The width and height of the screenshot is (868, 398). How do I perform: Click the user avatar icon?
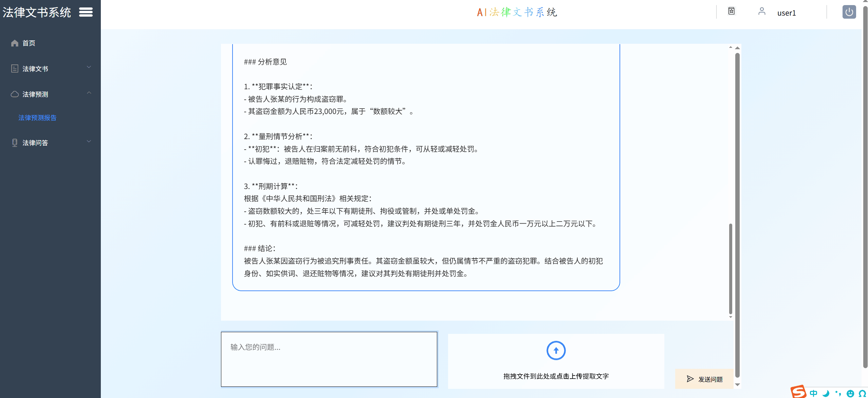(x=761, y=12)
